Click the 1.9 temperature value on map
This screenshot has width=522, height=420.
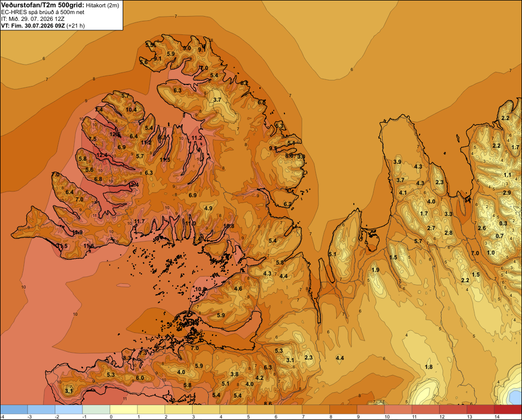coord(375,270)
